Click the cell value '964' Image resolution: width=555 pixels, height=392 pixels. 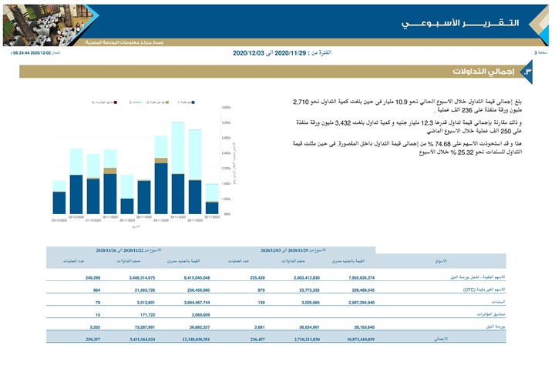coord(96,290)
